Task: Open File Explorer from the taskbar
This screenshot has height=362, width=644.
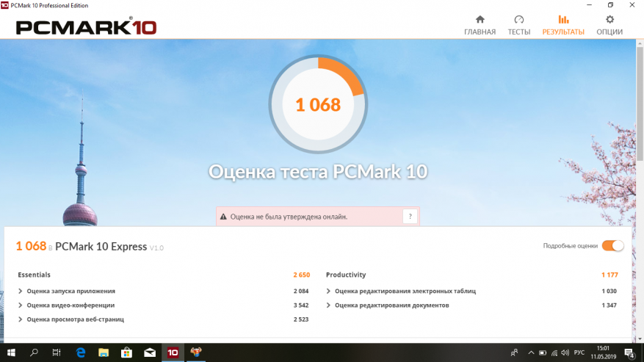Action: [104, 352]
